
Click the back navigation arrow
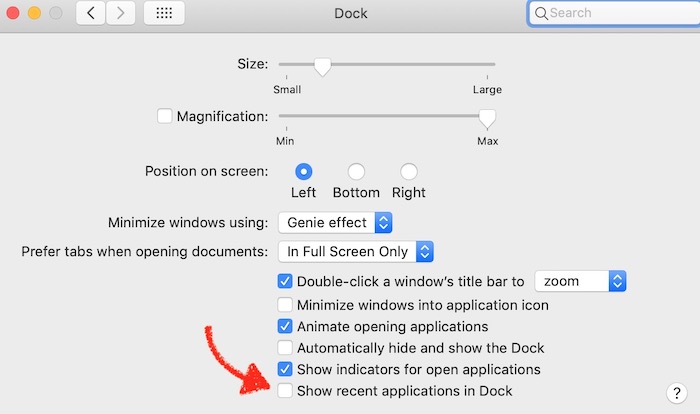(x=90, y=14)
